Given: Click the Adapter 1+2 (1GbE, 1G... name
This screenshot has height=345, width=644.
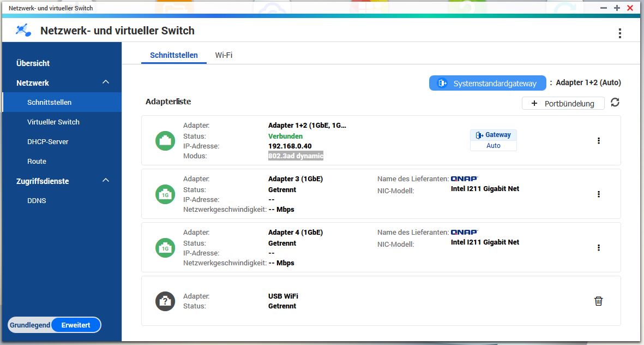Looking at the screenshot, I should (x=307, y=126).
